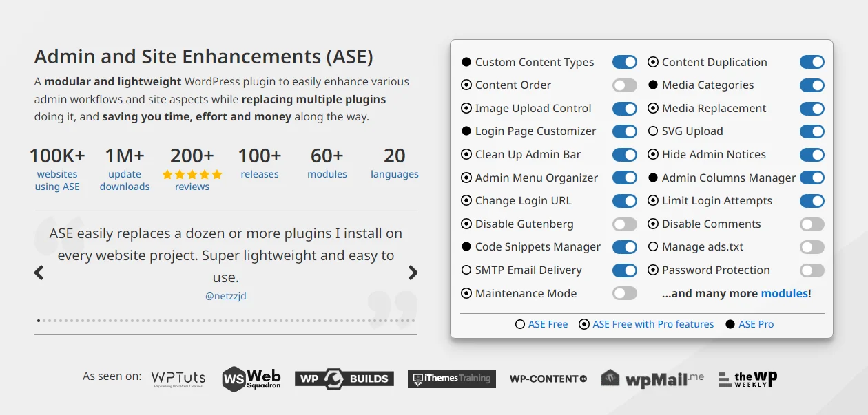
Task: Toggle the Login Page Customizer switch
Action: point(625,131)
